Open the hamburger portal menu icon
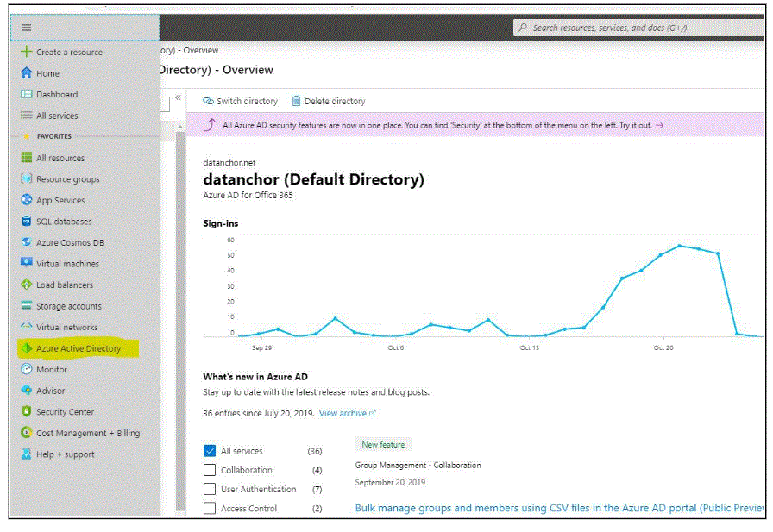The height and width of the screenshot is (532, 773). 27,28
